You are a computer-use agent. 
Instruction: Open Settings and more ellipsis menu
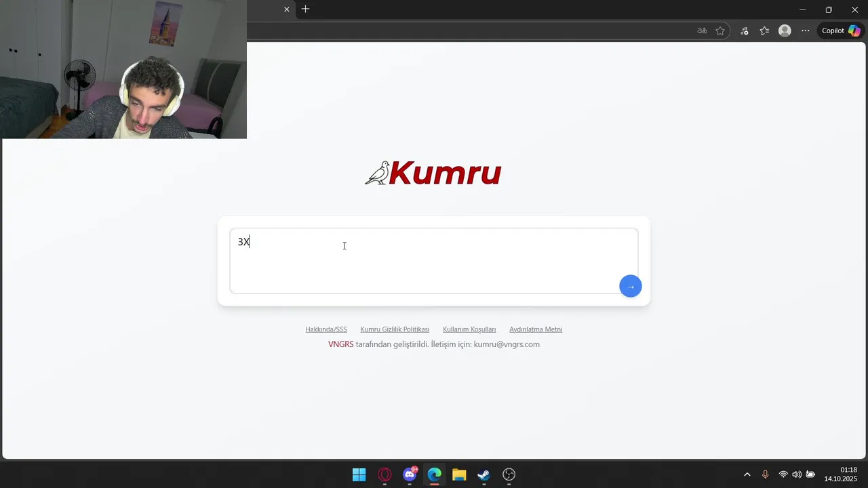[805, 30]
